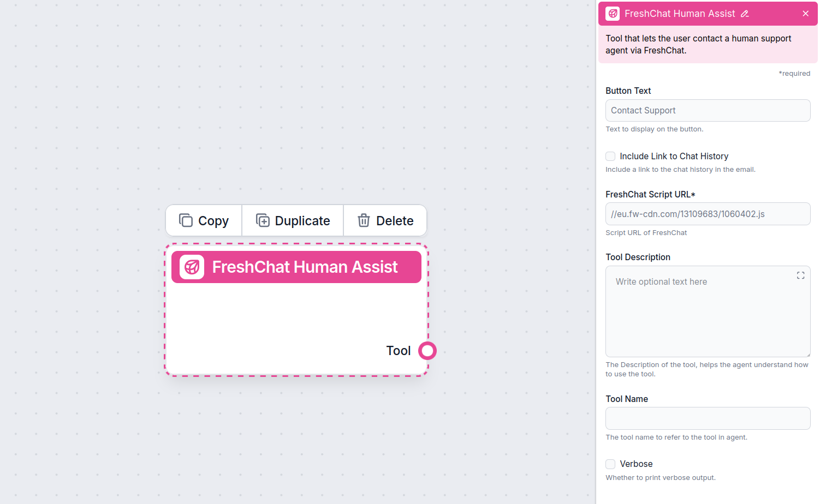Click the Delete button
820x504 pixels.
pyautogui.click(x=385, y=220)
